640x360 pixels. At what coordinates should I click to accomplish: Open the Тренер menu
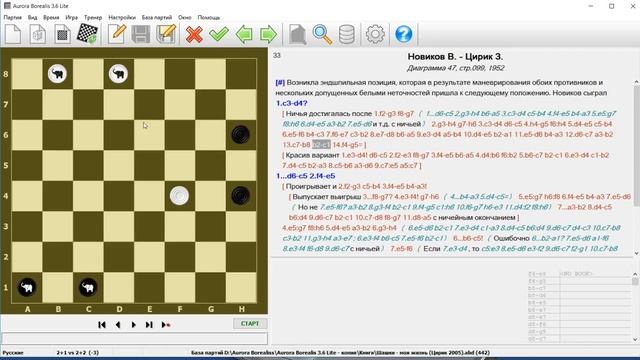point(93,18)
